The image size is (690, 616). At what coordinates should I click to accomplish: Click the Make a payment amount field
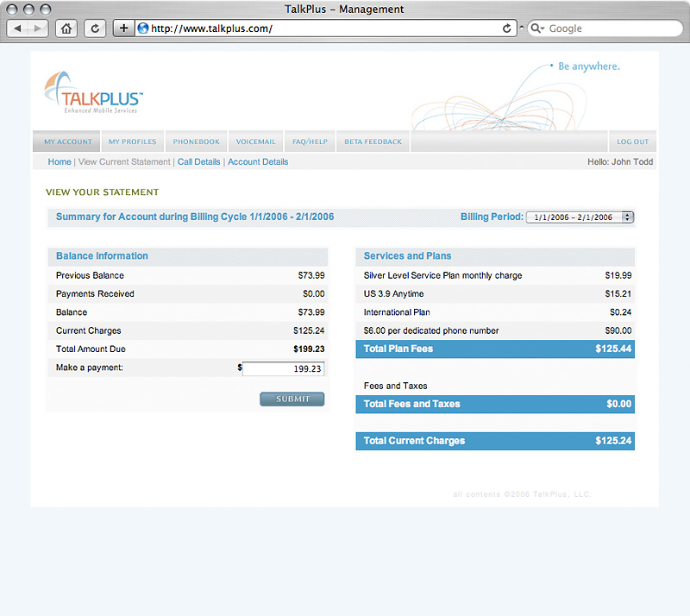click(x=284, y=368)
